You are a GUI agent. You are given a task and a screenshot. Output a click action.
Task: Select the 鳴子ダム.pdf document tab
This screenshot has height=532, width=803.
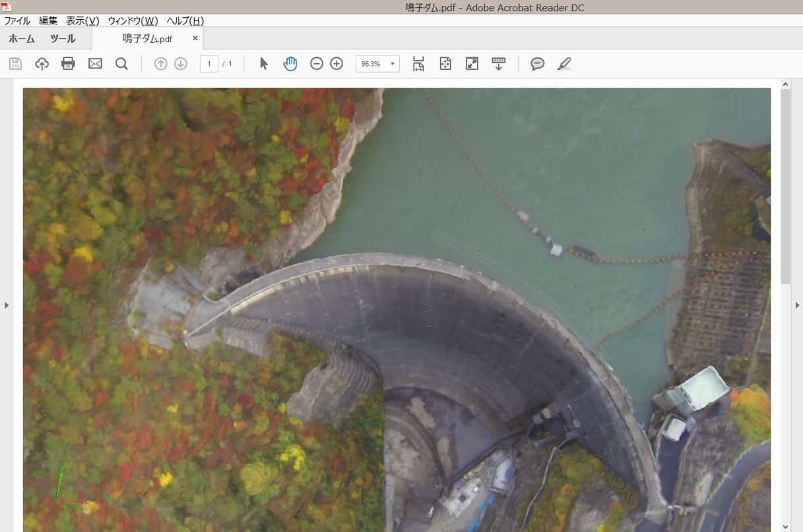coord(147,38)
